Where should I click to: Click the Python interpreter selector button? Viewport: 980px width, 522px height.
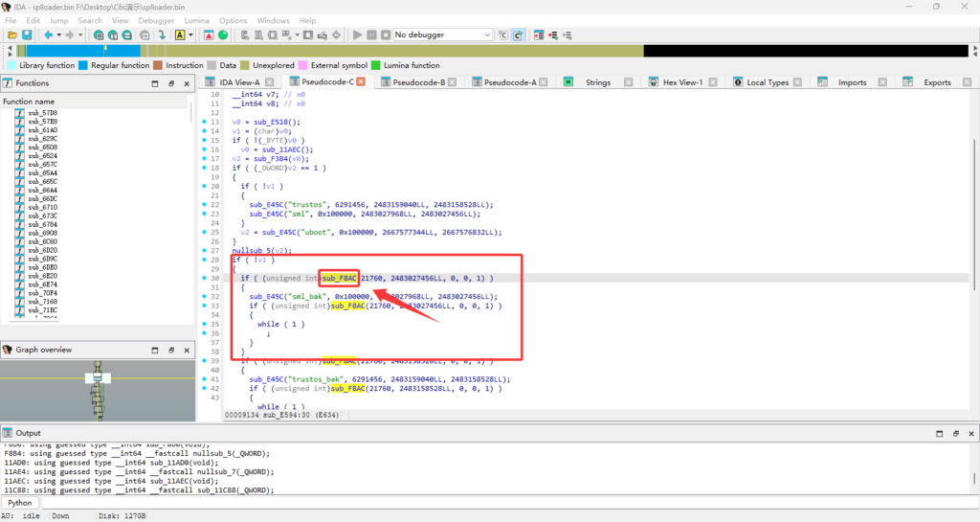pos(20,503)
